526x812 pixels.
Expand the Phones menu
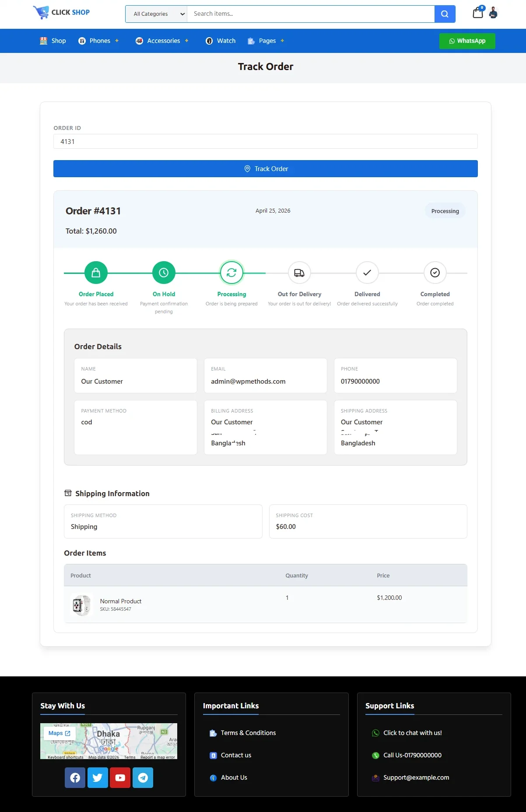(99, 41)
